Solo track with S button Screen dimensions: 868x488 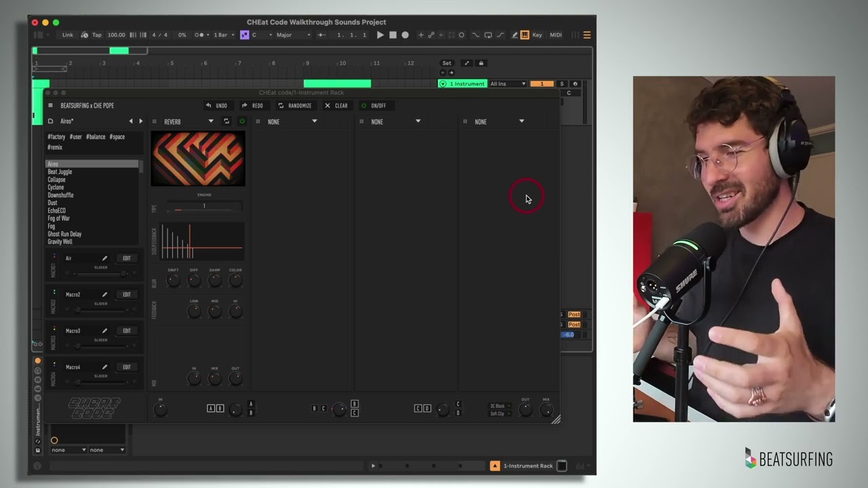point(561,84)
